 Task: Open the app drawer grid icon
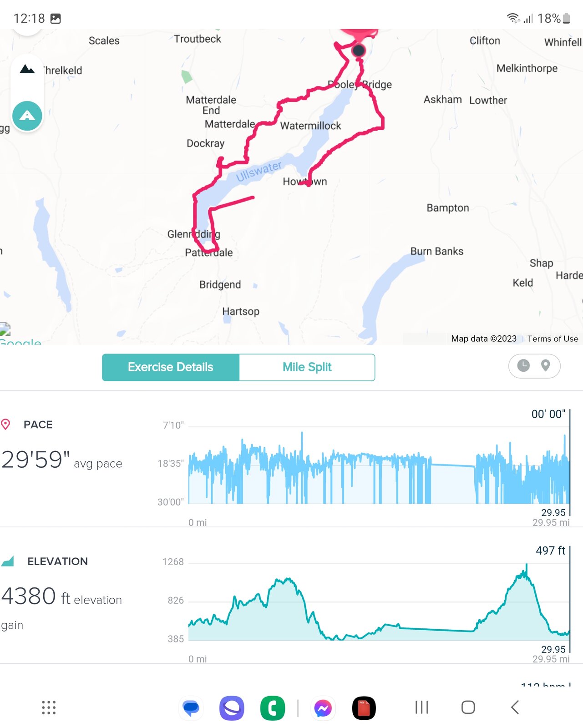point(49,708)
